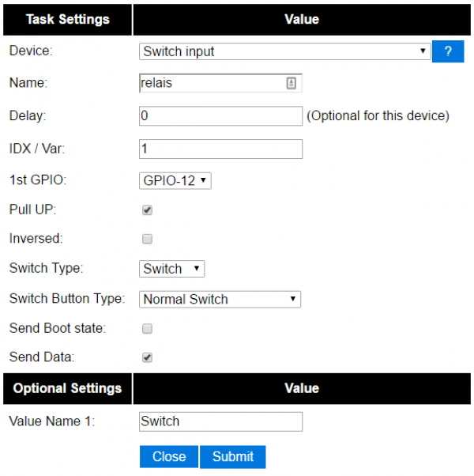Screen dimensions: 474x476
Task: Click into the Delay input field
Action: [220, 116]
